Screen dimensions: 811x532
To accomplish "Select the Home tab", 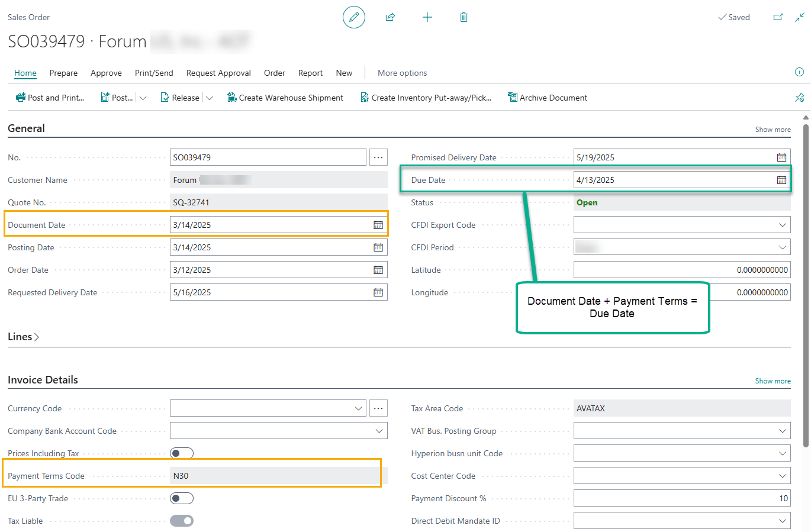I will [25, 73].
